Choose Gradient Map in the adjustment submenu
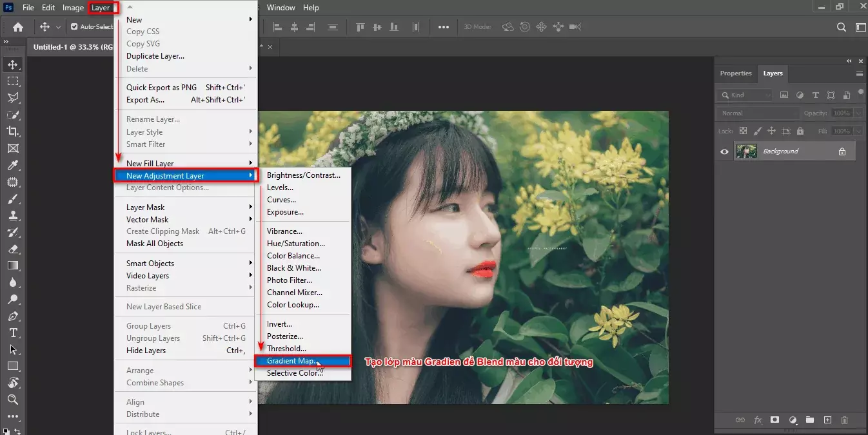This screenshot has height=435, width=868. (291, 361)
